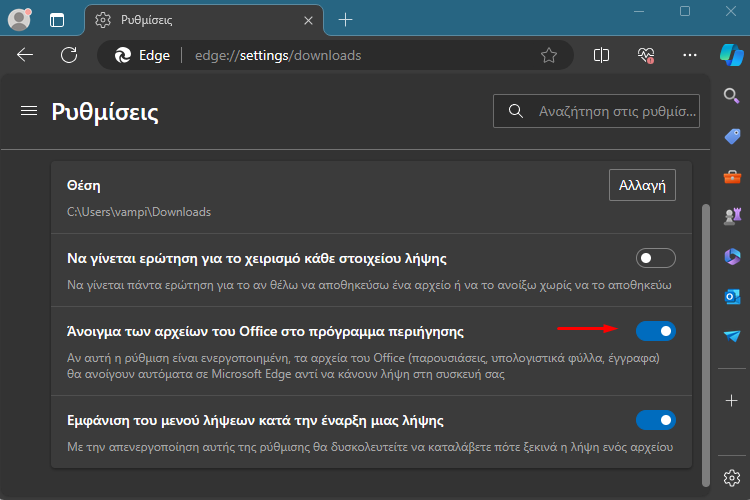This screenshot has height=500, width=750.
Task: Select the Ρυθμίσεις tab
Action: click(204, 20)
